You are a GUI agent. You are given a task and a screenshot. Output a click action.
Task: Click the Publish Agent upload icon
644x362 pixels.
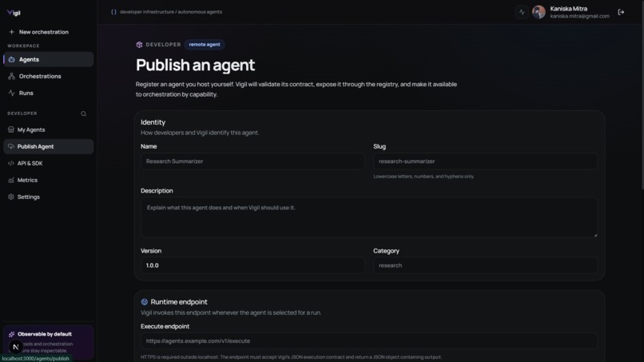tap(10, 147)
